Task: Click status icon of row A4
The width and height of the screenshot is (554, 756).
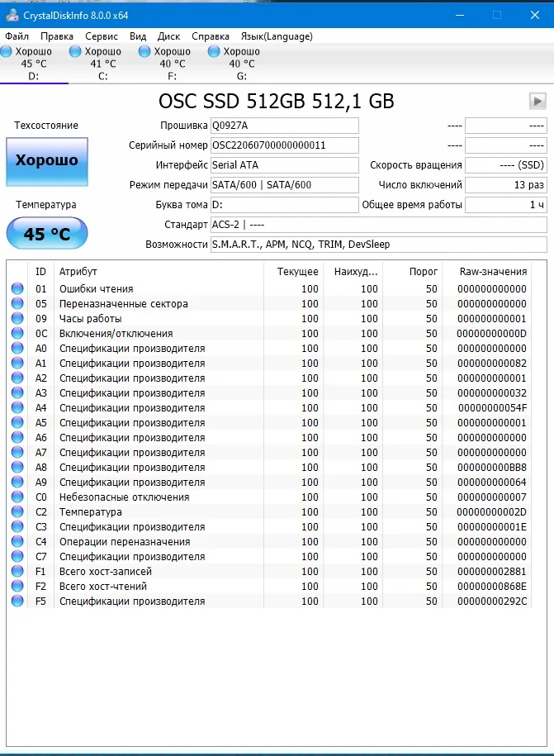Action: [17, 407]
